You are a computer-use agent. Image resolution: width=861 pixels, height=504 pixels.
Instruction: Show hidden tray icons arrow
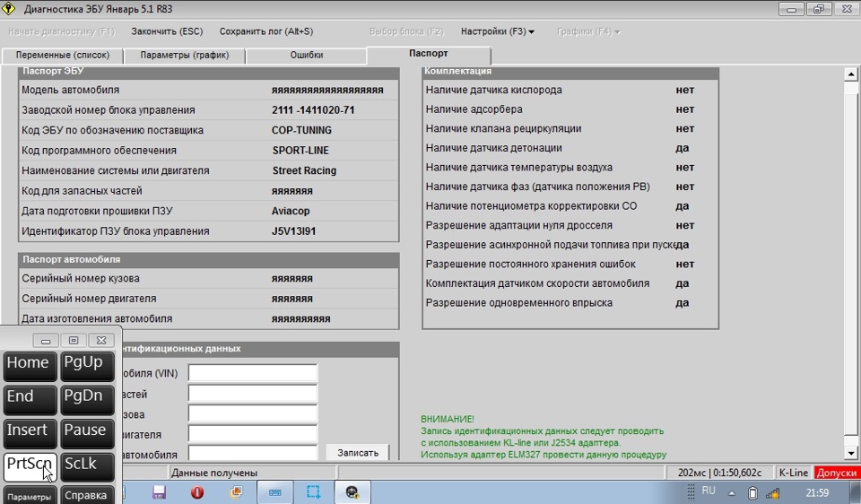tap(733, 492)
